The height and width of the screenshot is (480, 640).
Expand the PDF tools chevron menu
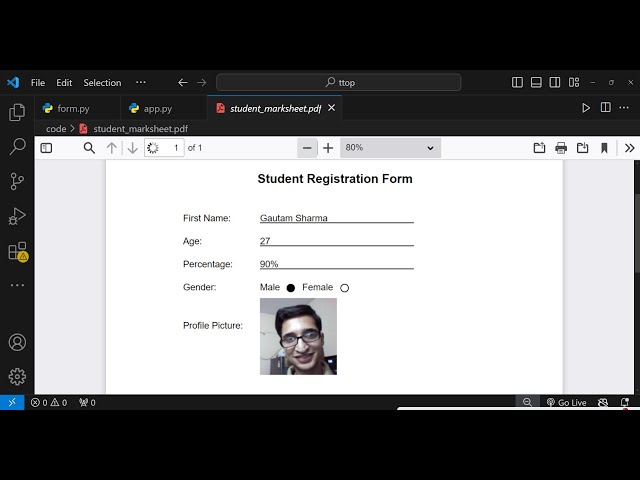pos(629,148)
